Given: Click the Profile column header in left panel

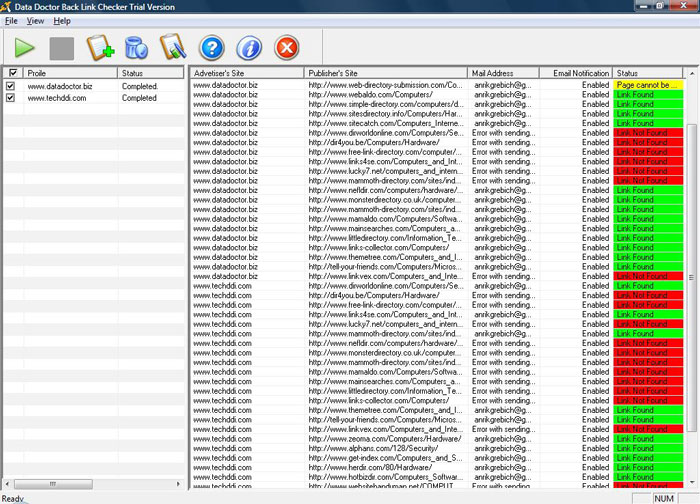Looking at the screenshot, I should (x=71, y=73).
